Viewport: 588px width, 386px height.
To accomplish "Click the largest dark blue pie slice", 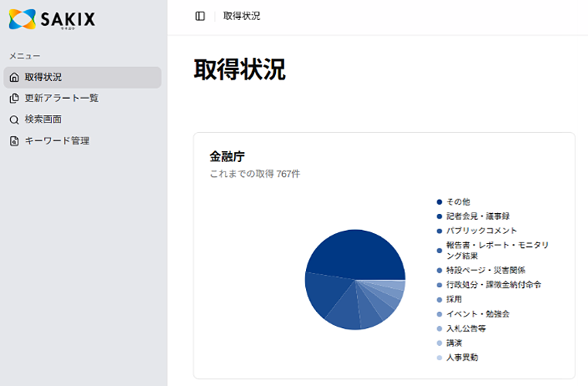I will [x=356, y=255].
